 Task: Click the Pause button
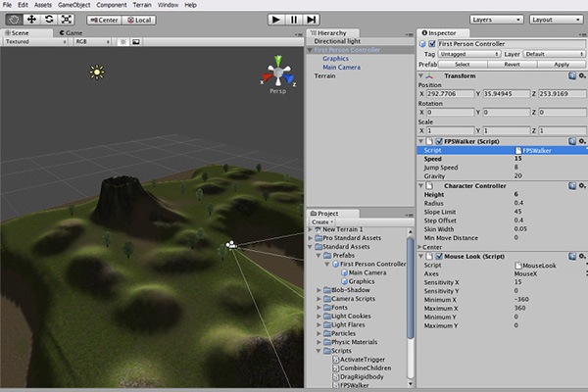(294, 20)
